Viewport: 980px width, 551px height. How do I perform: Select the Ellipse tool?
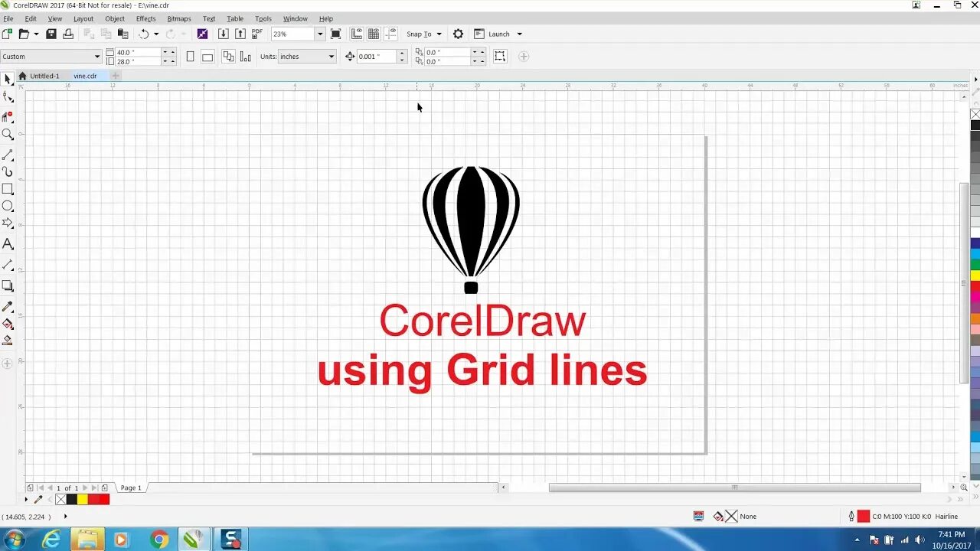[8, 206]
